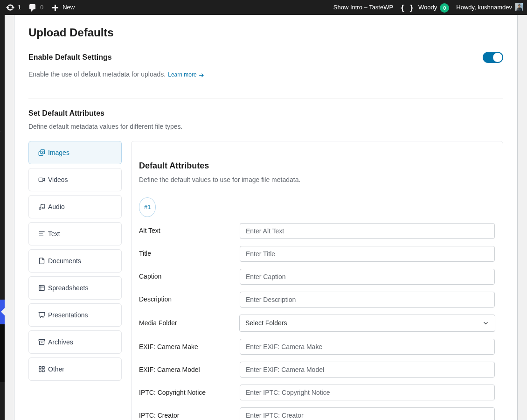Click the Videos camera icon
This screenshot has height=420, width=527.
(42, 180)
